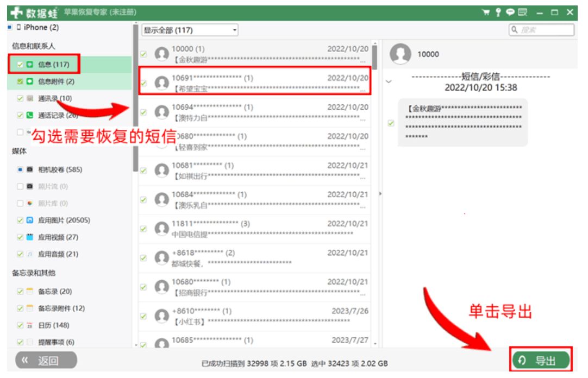Select the 提醒事项 (6) category

(57, 342)
